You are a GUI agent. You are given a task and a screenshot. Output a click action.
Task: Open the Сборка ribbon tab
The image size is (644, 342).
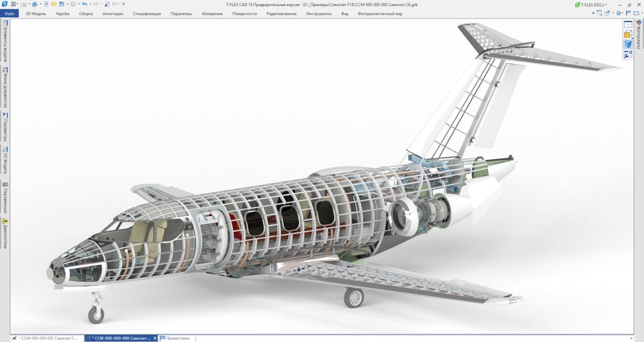click(86, 14)
